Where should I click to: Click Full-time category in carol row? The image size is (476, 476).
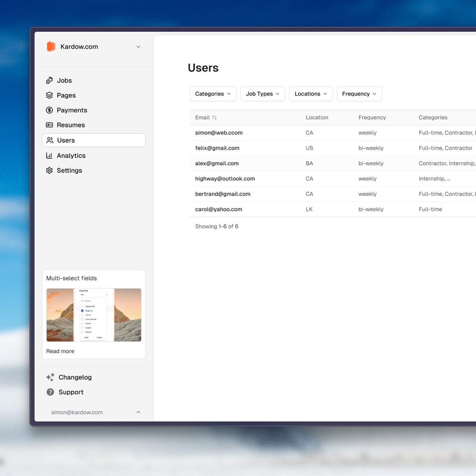[430, 209]
